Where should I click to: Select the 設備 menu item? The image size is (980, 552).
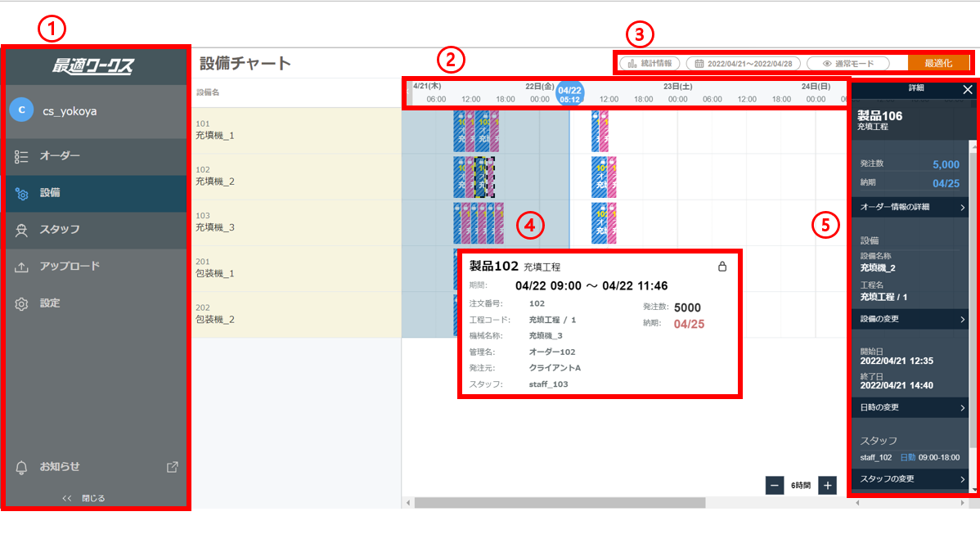tap(96, 192)
